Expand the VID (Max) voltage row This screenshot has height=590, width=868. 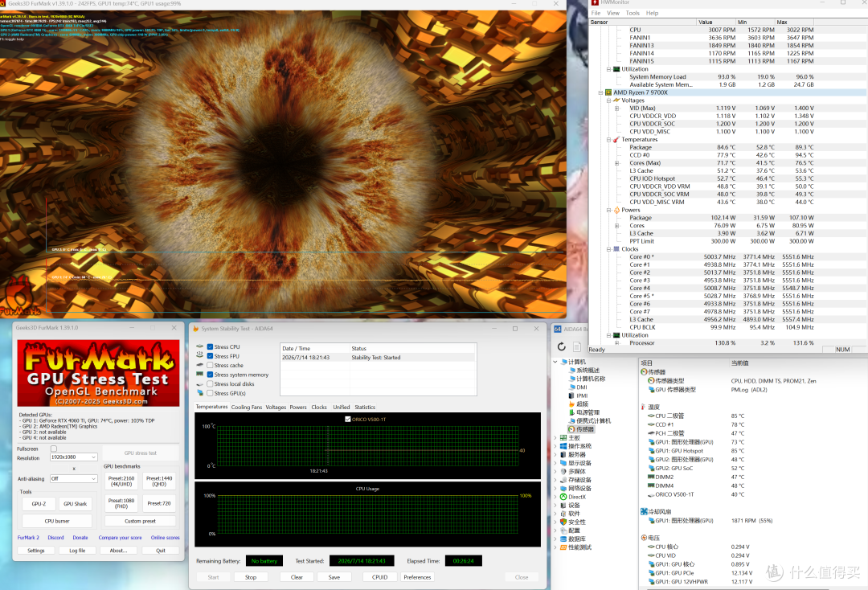point(616,109)
